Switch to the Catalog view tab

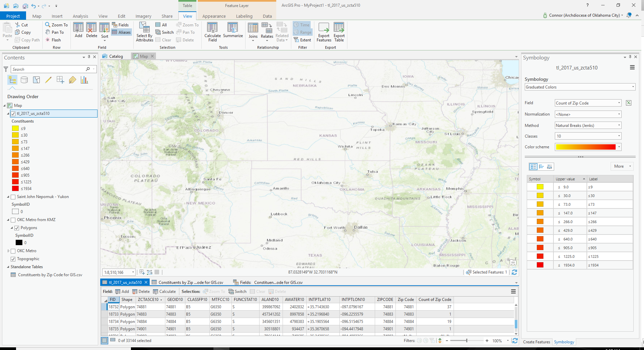click(x=113, y=56)
